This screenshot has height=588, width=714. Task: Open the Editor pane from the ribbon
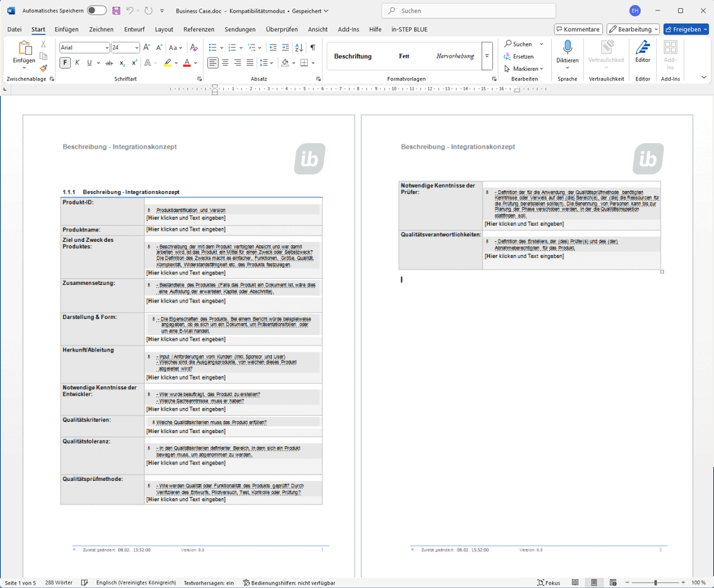[x=642, y=51]
